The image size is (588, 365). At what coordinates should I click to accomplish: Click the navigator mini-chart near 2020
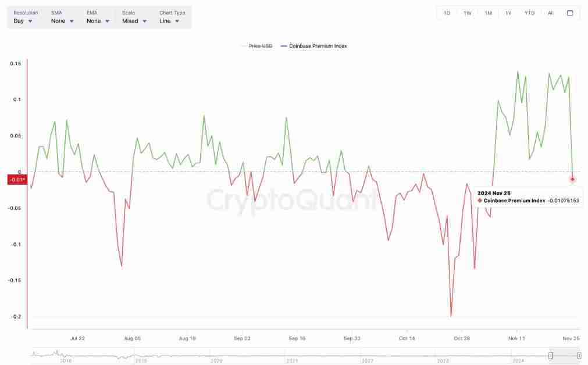(216, 355)
